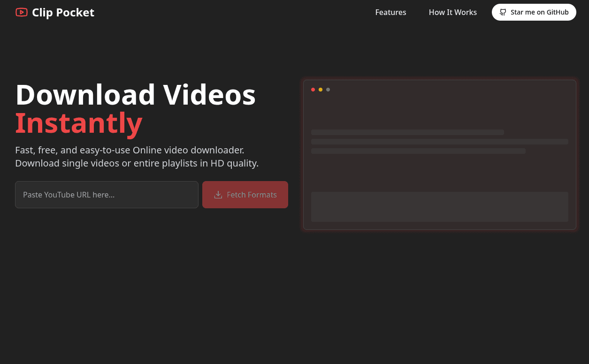The height and width of the screenshot is (364, 589).
Task: Focus the Paste YouTube URL field
Action: click(107, 195)
